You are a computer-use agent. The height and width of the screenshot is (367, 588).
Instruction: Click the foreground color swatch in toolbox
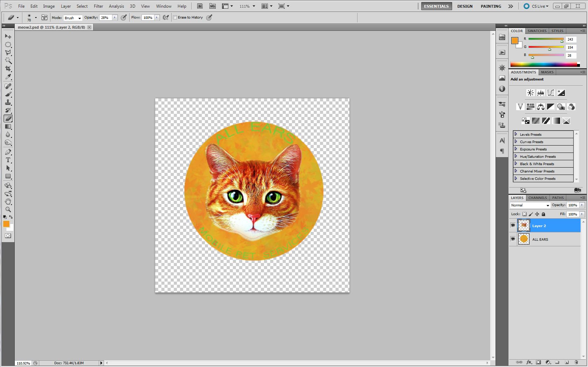coord(6,224)
